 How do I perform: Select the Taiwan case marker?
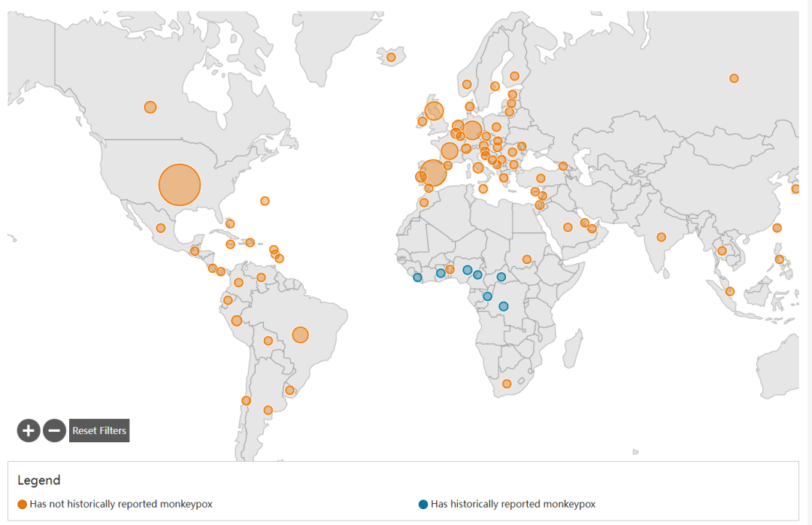(x=777, y=227)
